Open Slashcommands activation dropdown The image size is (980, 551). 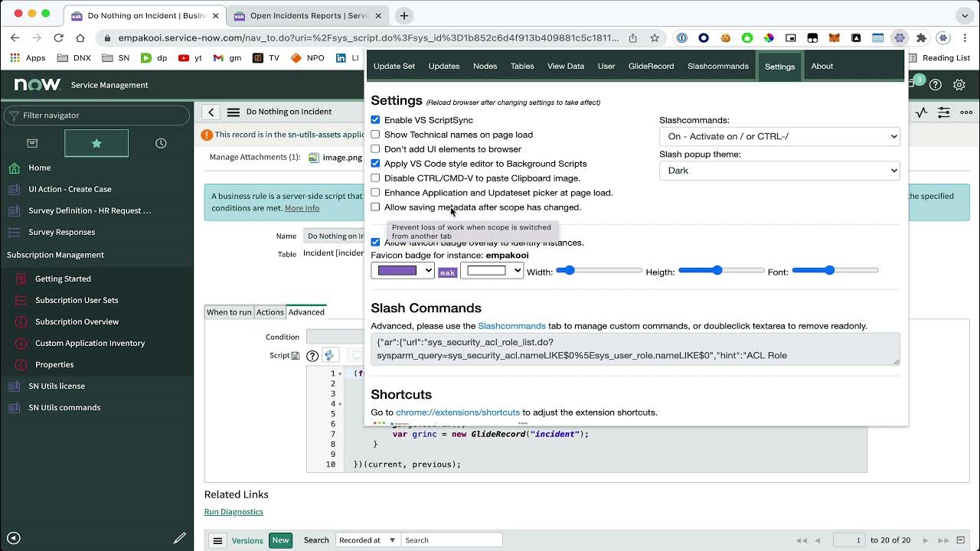[x=779, y=136]
